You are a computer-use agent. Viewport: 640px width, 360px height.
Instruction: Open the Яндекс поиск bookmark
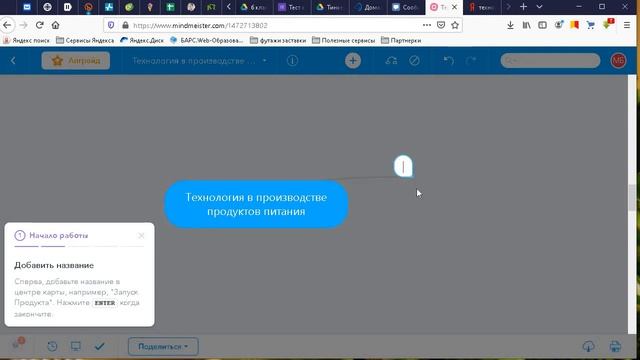tap(26, 40)
